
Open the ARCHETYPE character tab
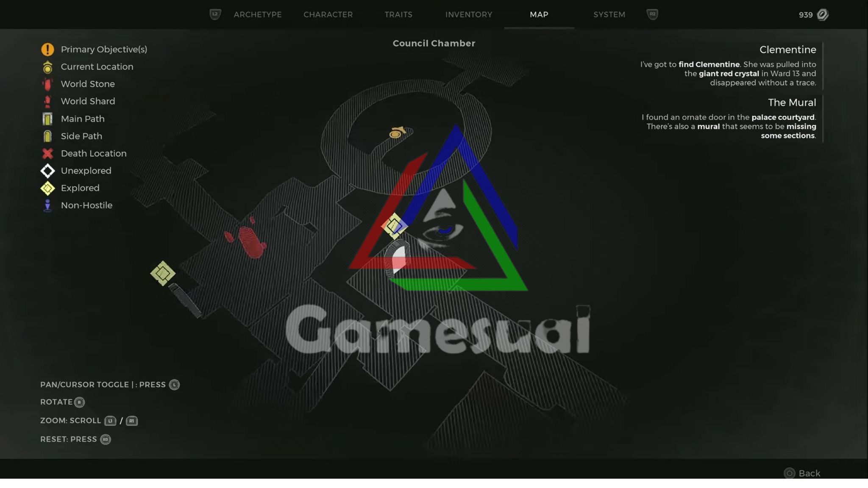(x=257, y=14)
